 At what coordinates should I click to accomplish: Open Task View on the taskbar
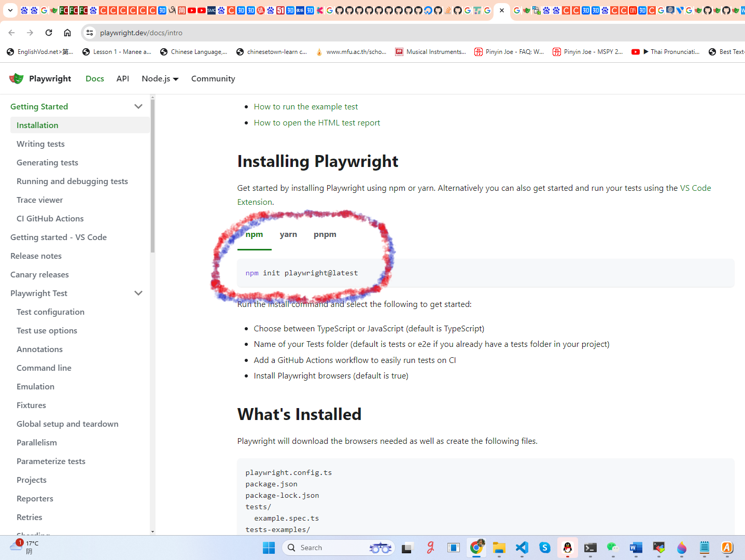pyautogui.click(x=407, y=548)
